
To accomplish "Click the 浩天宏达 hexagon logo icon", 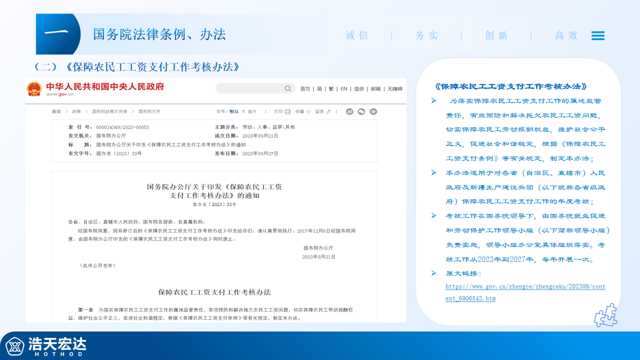I will pyautogui.click(x=15, y=347).
